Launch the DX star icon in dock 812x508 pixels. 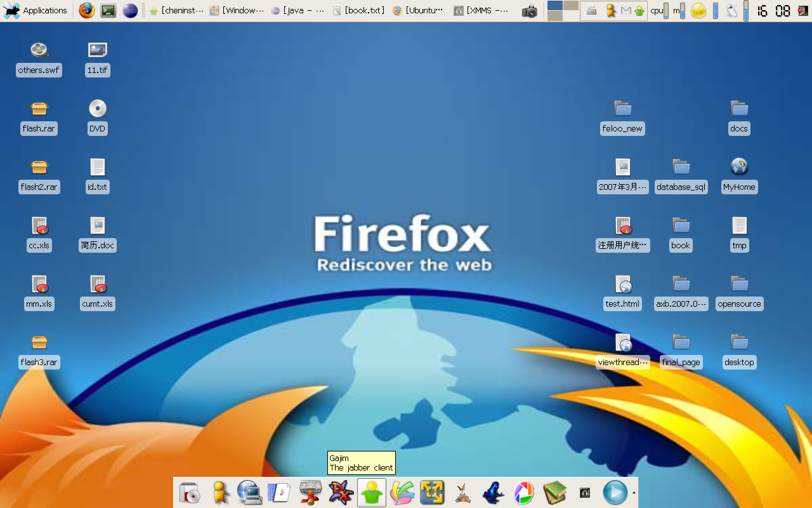coord(341,493)
